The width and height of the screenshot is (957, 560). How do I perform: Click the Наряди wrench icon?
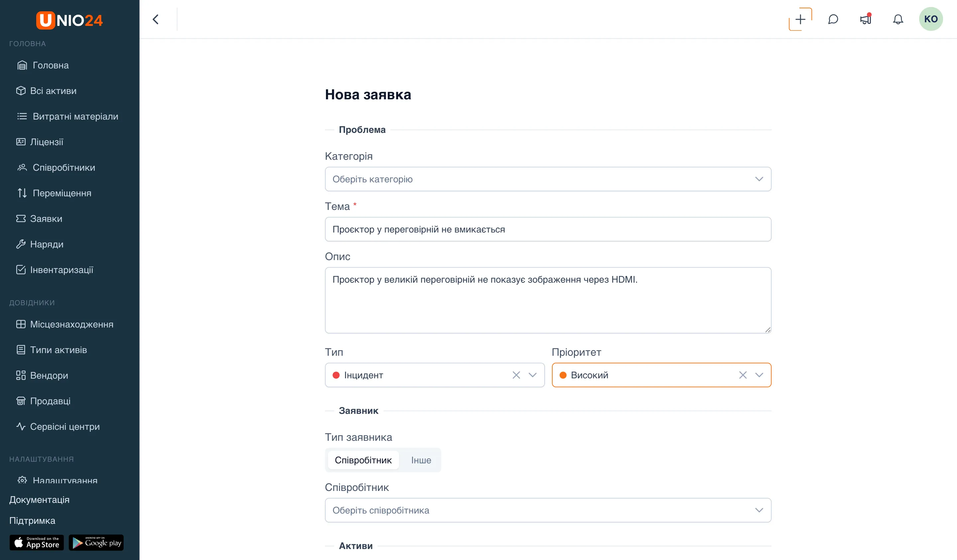21,244
